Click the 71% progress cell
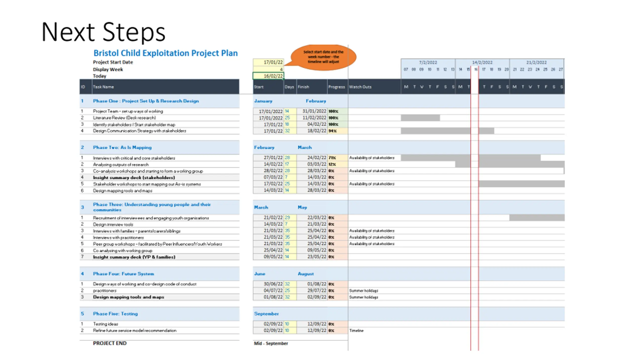 point(338,158)
